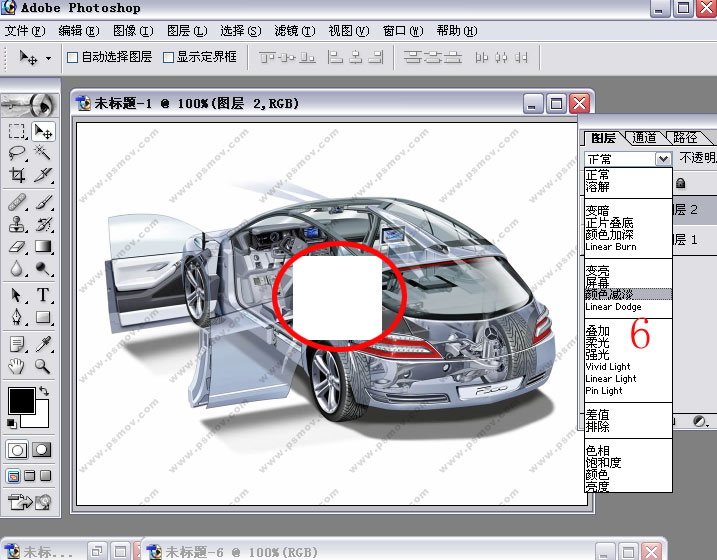Select the Rectangle shape tool
The image size is (717, 560).
click(43, 317)
